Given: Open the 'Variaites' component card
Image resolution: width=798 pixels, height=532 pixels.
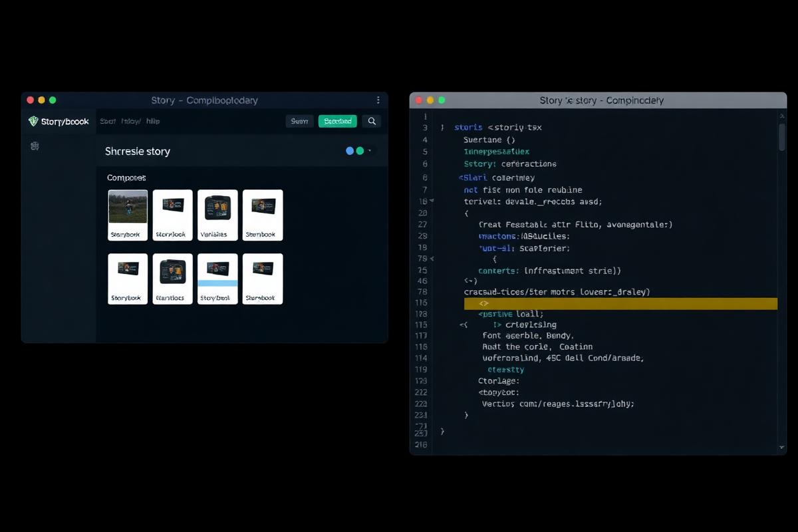Looking at the screenshot, I should point(217,215).
